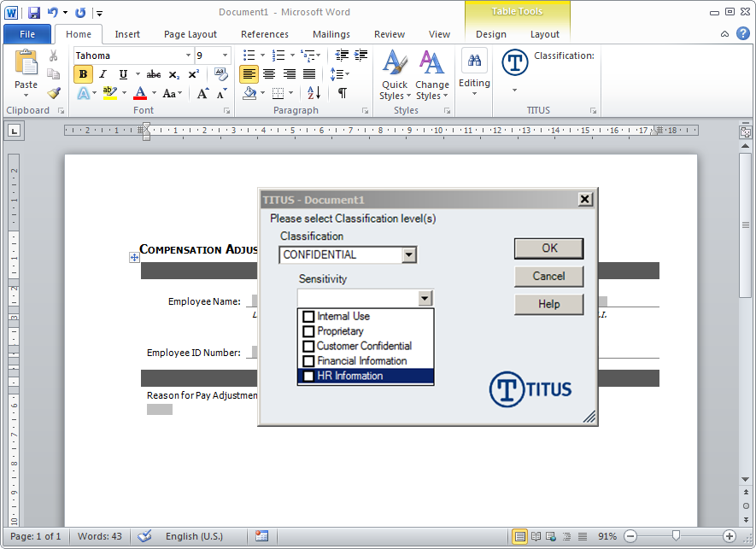Click Cancel in the TITUS dialog
The image size is (756, 549).
click(x=549, y=276)
